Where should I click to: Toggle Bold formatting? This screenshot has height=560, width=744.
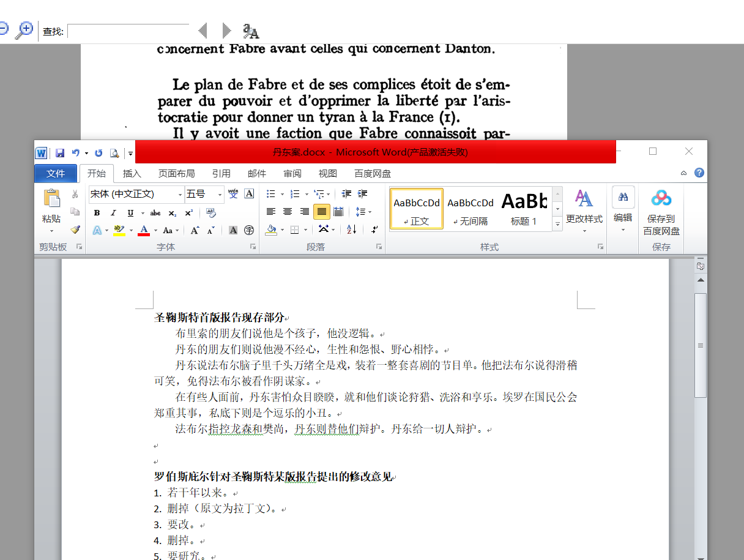(97, 213)
